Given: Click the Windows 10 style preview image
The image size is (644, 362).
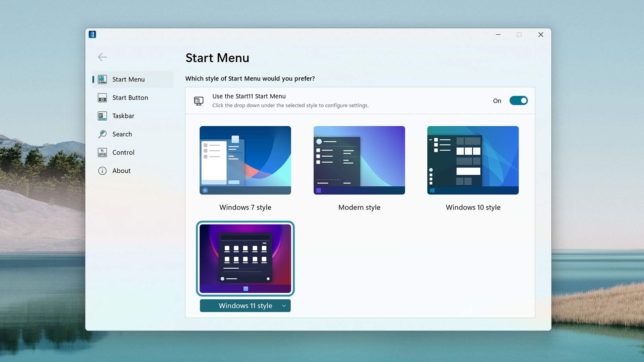Looking at the screenshot, I should [473, 160].
